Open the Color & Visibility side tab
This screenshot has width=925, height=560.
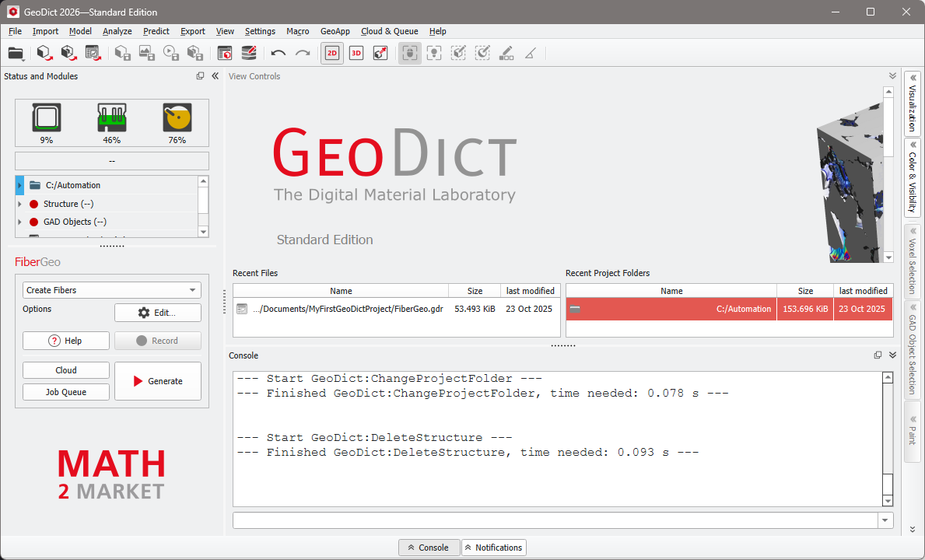click(912, 177)
